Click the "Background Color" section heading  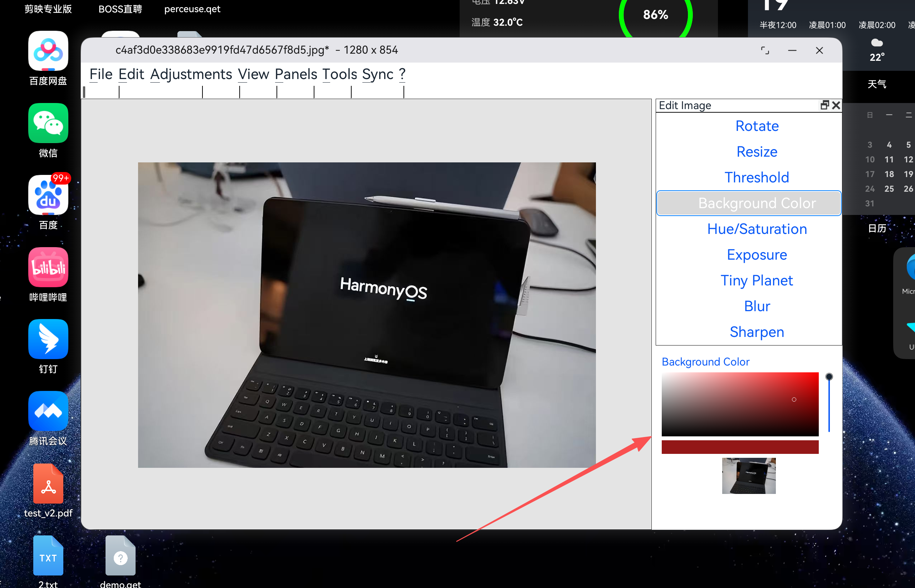[705, 362]
